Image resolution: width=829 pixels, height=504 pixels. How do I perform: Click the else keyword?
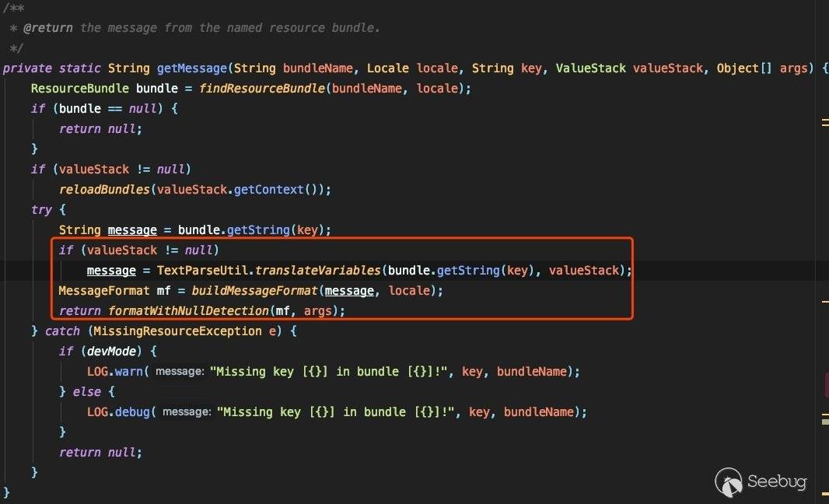tap(86, 392)
